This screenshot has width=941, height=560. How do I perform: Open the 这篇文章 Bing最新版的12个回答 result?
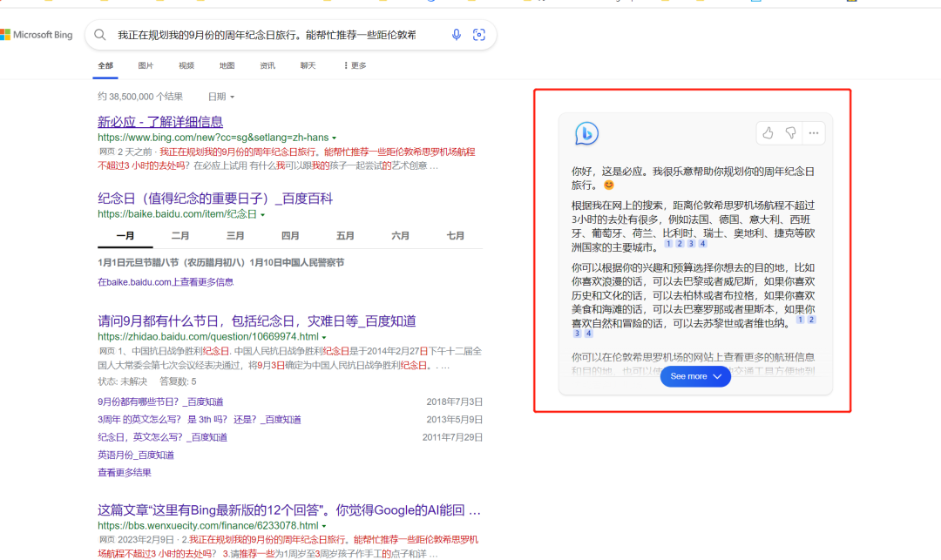[289, 510]
